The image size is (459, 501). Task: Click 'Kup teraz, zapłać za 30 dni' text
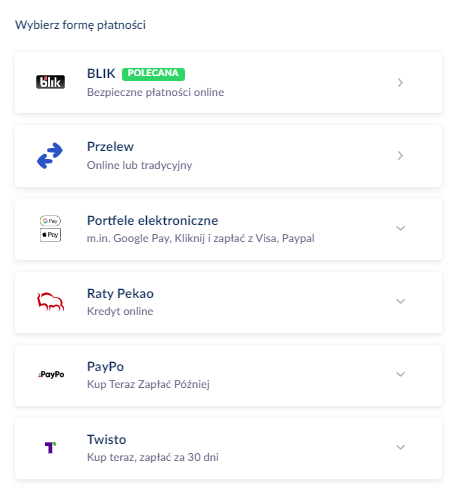click(x=153, y=457)
